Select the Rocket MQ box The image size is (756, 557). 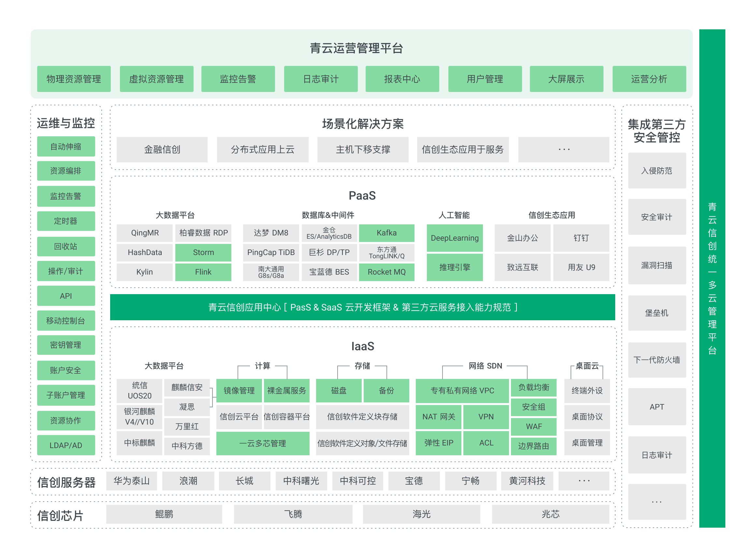pos(386,272)
